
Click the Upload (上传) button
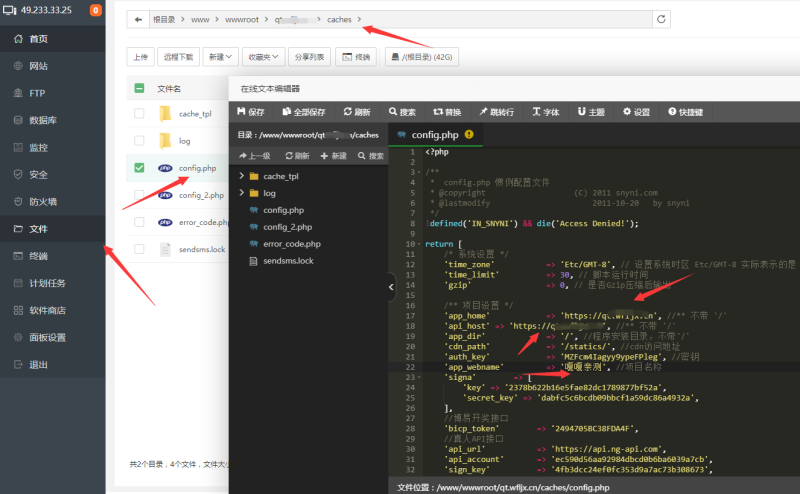tap(140, 57)
